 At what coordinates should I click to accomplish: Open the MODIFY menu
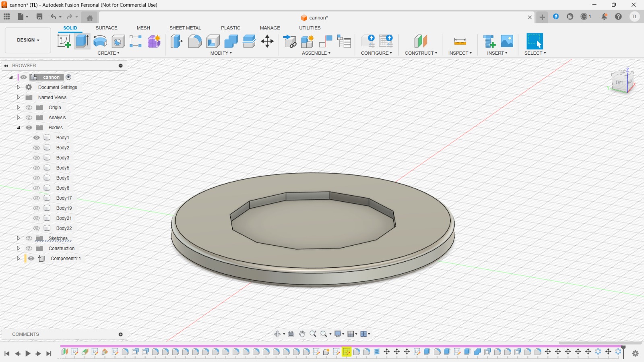(221, 53)
